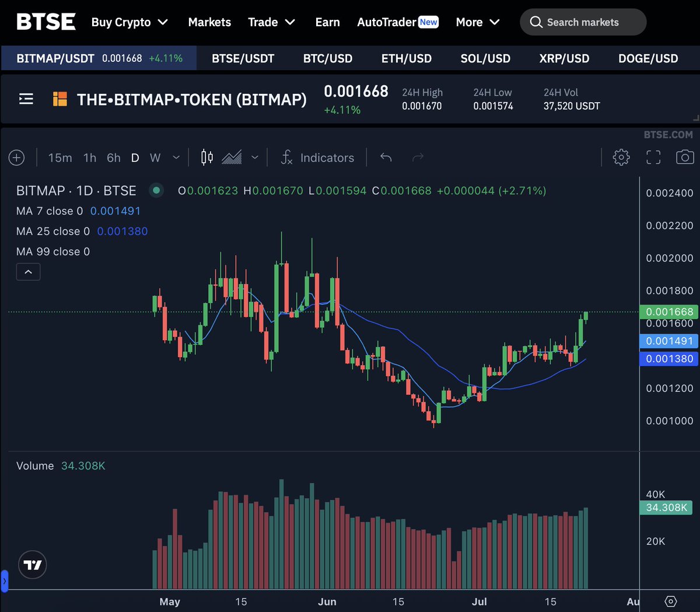
Task: Open chart settings gear
Action: coord(621,157)
